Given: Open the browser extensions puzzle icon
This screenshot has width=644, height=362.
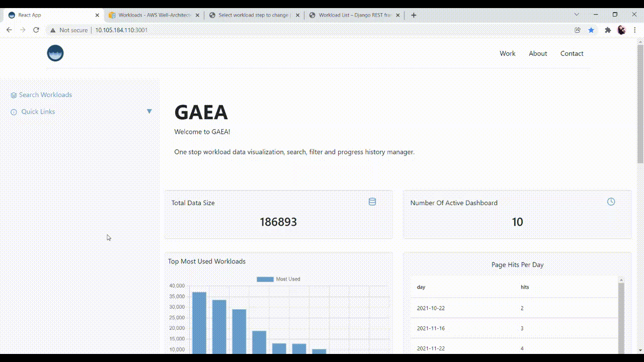Looking at the screenshot, I should point(608,30).
